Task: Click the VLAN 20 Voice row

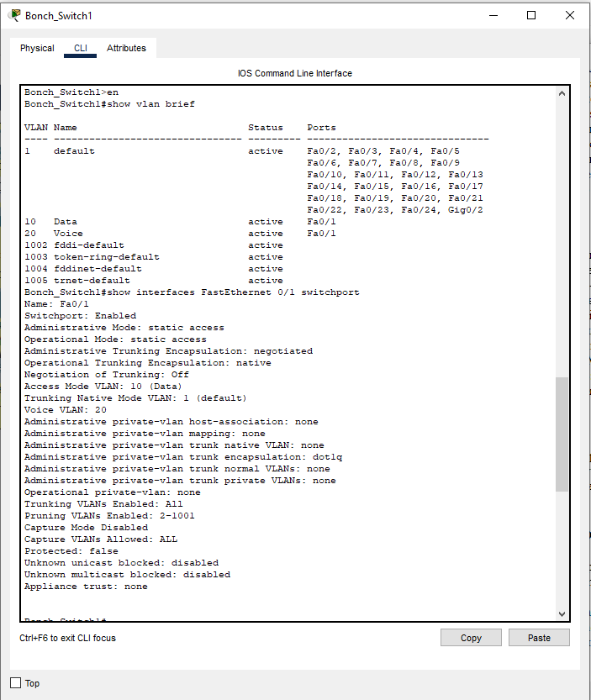Action: pyautogui.click(x=180, y=234)
